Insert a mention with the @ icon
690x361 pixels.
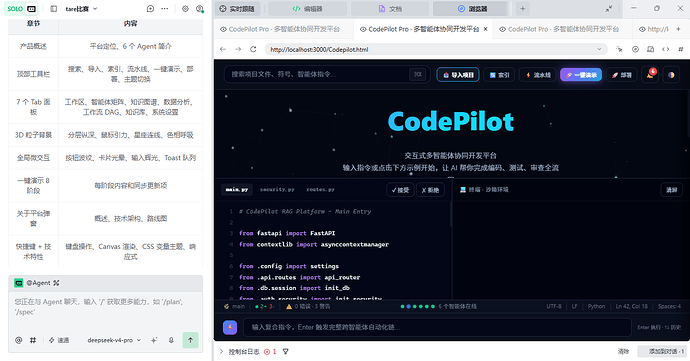(18, 340)
